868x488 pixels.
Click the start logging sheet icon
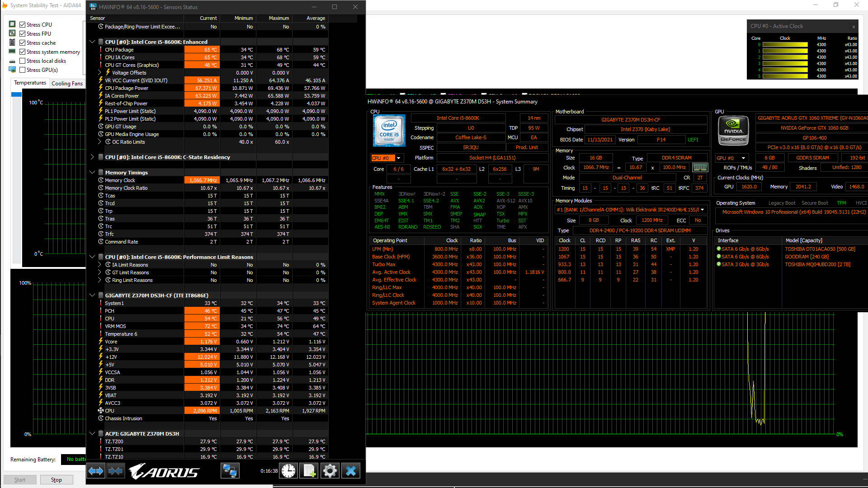(x=309, y=471)
